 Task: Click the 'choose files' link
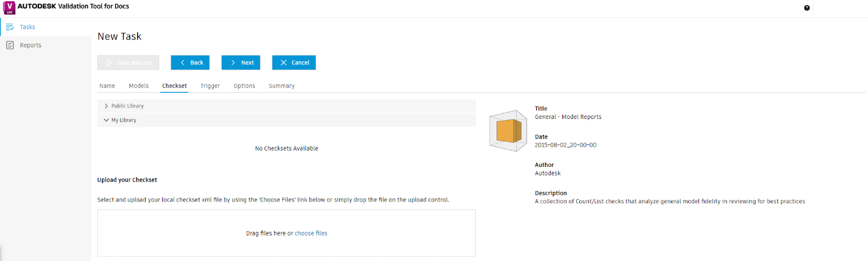coord(311,233)
